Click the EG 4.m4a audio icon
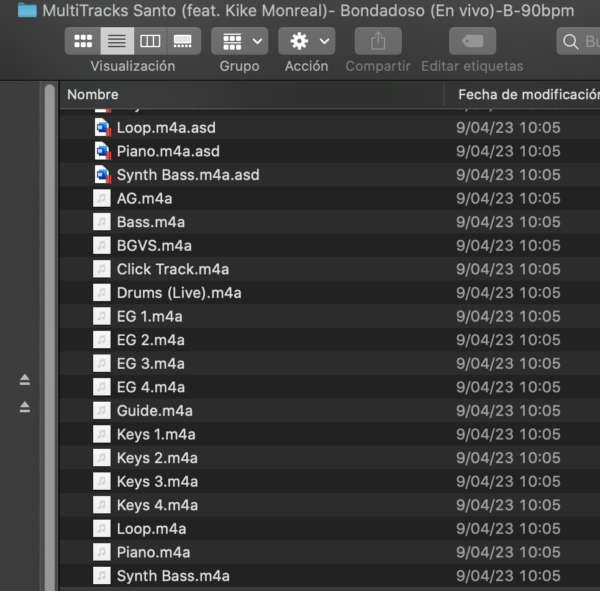Viewport: 600px width, 591px height. [102, 387]
